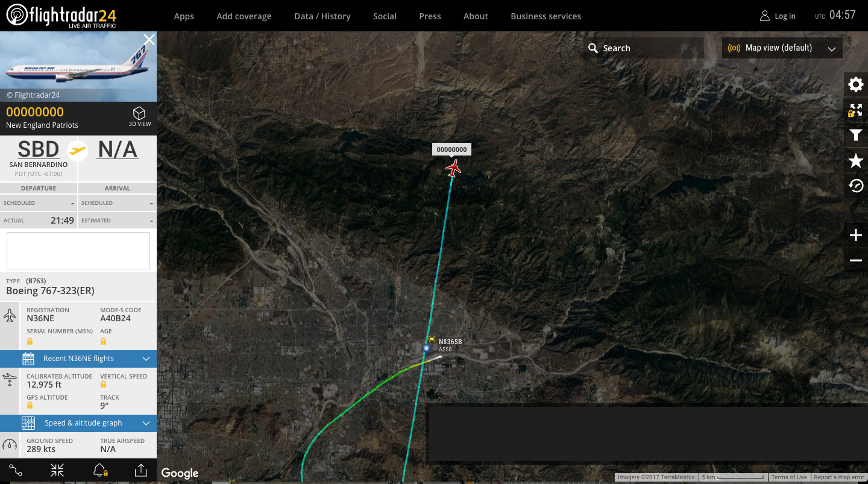Click the map Search field

click(x=644, y=48)
